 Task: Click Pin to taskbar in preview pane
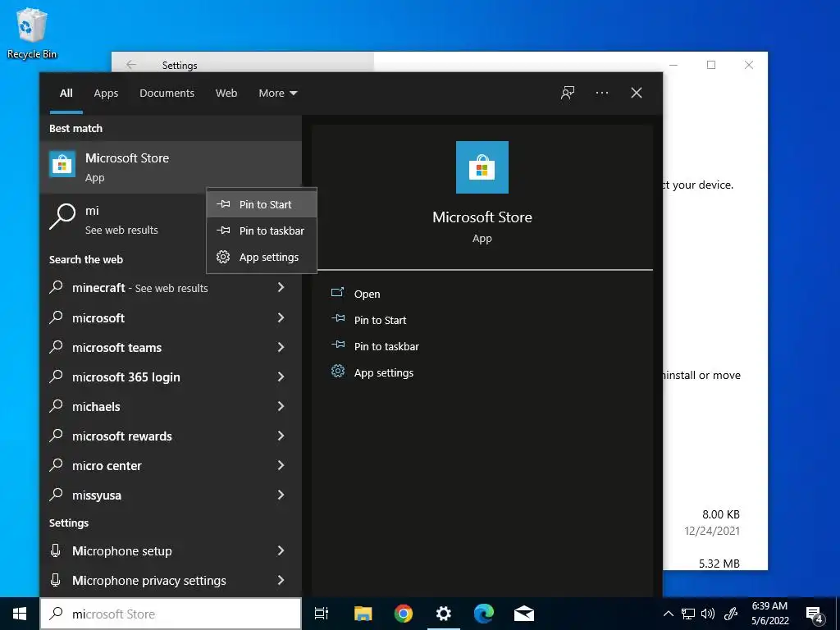(386, 346)
